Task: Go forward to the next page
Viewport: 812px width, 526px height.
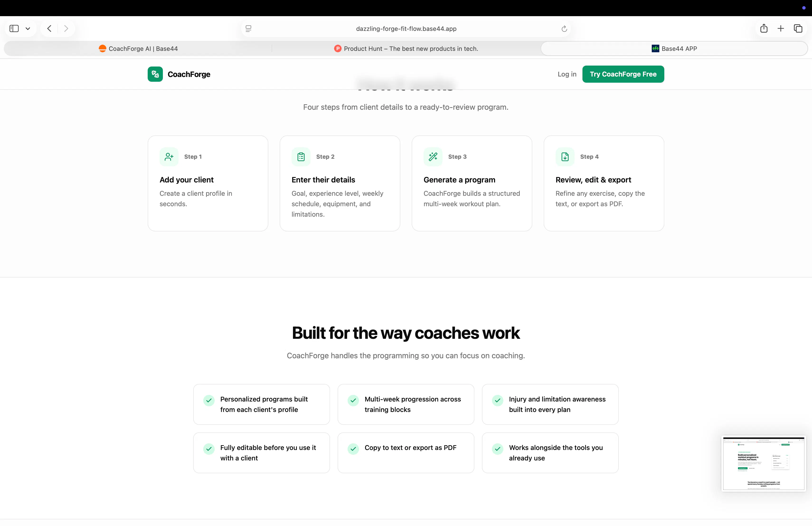Action: pos(66,28)
